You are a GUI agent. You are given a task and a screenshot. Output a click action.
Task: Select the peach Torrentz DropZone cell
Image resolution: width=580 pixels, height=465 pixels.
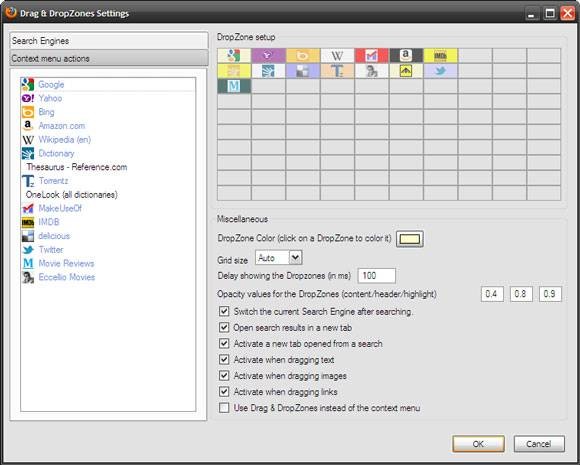[337, 71]
